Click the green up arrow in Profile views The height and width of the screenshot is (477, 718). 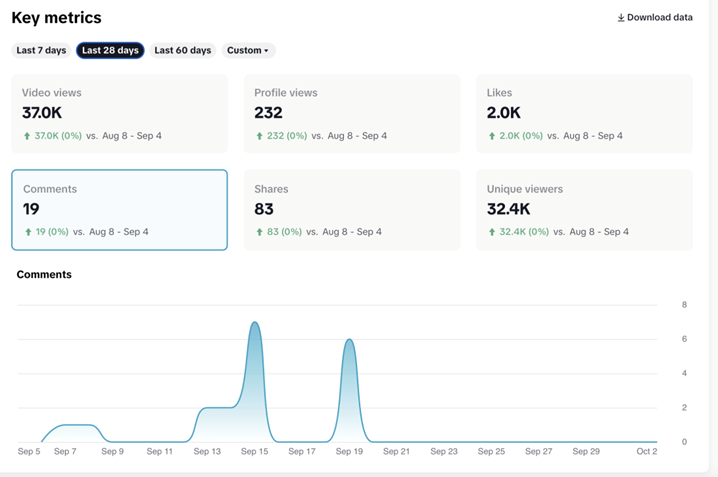[260, 136]
